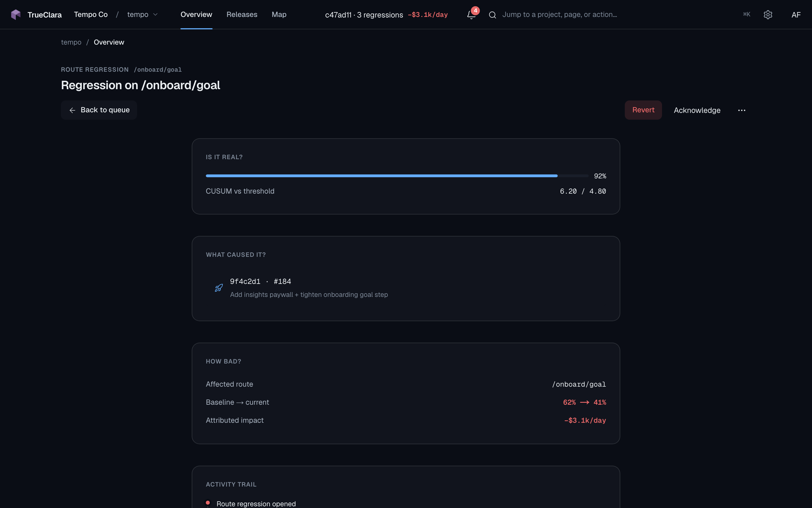812x508 pixels.
Task: Switch to the Overview tab
Action: (x=196, y=14)
